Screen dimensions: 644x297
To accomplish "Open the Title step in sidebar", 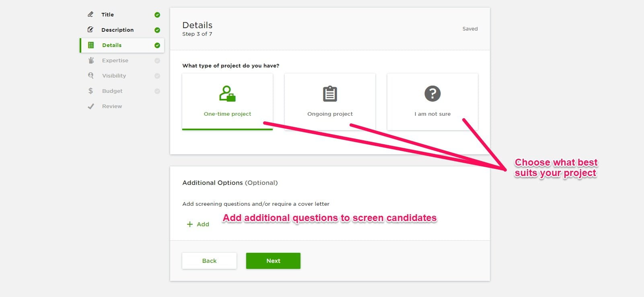I will (107, 14).
